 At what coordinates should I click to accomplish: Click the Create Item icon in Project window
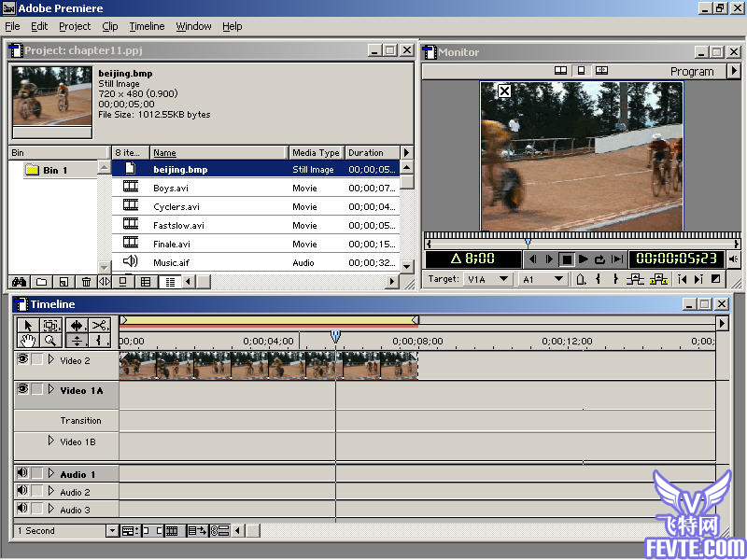pyautogui.click(x=63, y=282)
